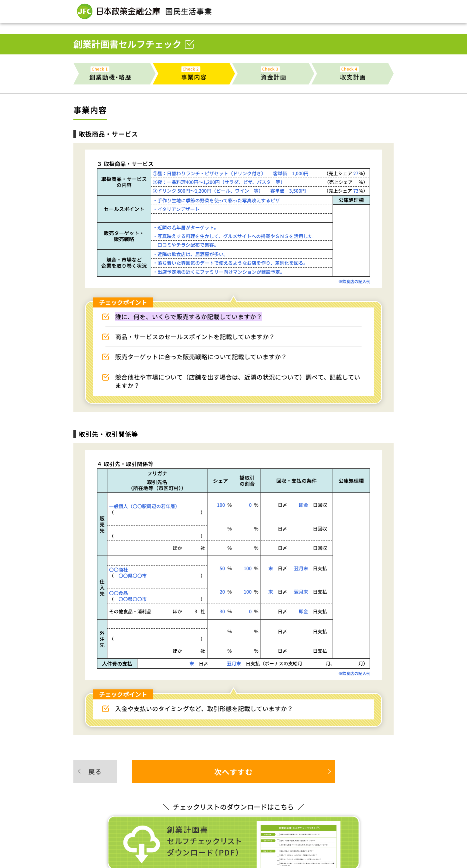Click the 事業内容 page heading

[x=90, y=110]
